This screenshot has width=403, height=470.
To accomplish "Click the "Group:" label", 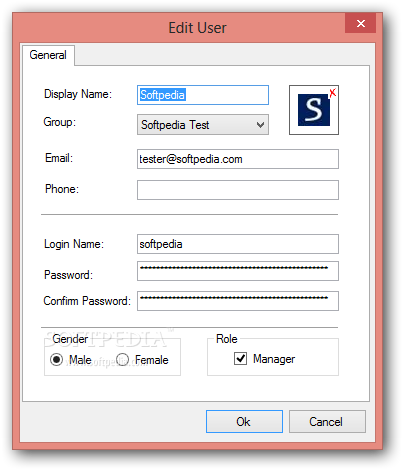I will pyautogui.click(x=60, y=122).
